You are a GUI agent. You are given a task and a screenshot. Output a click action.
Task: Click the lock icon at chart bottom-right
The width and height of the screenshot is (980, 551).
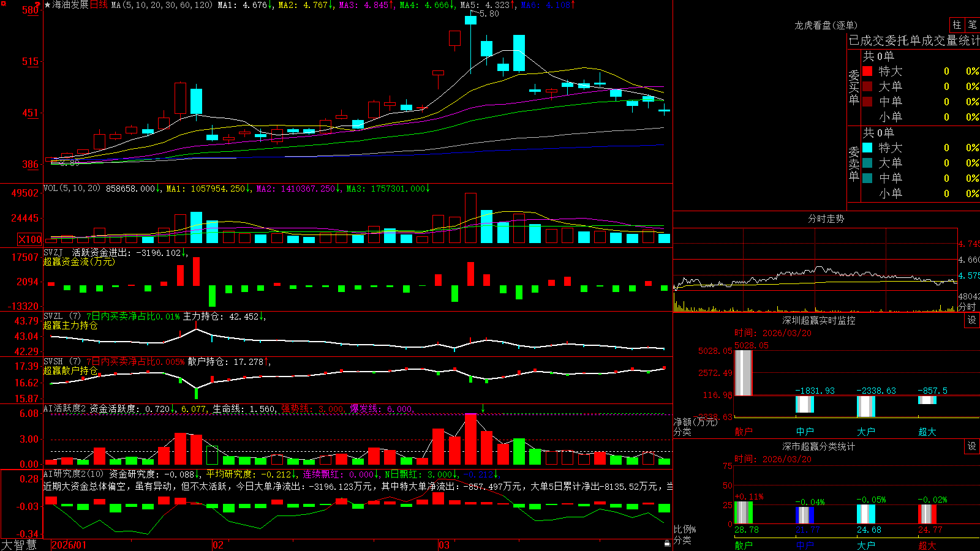click(x=668, y=544)
